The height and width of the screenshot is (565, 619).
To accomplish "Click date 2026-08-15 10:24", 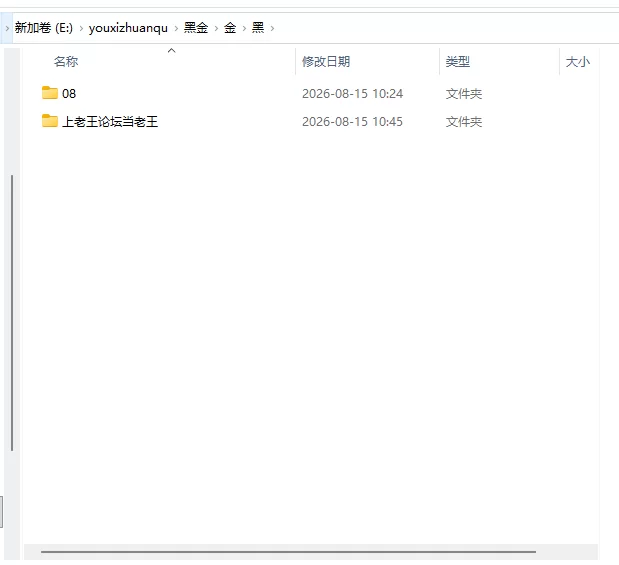I will pyautogui.click(x=353, y=94).
